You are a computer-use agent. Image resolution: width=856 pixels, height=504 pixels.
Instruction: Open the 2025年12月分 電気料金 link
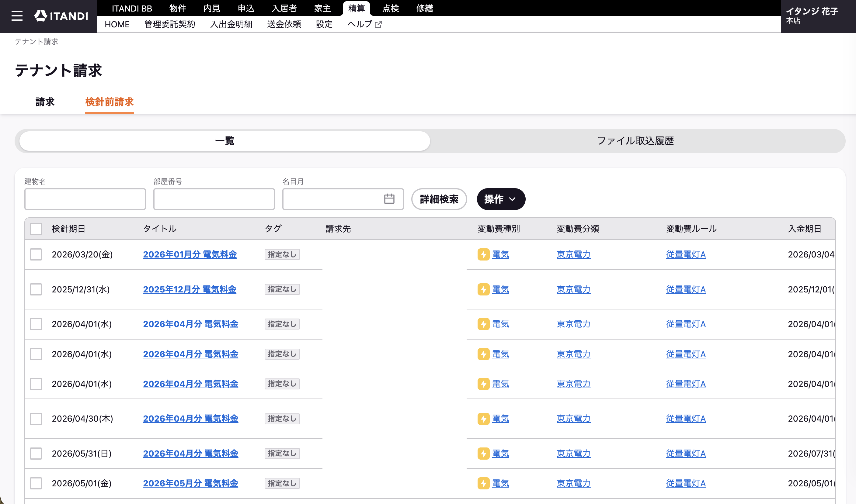pyautogui.click(x=190, y=289)
